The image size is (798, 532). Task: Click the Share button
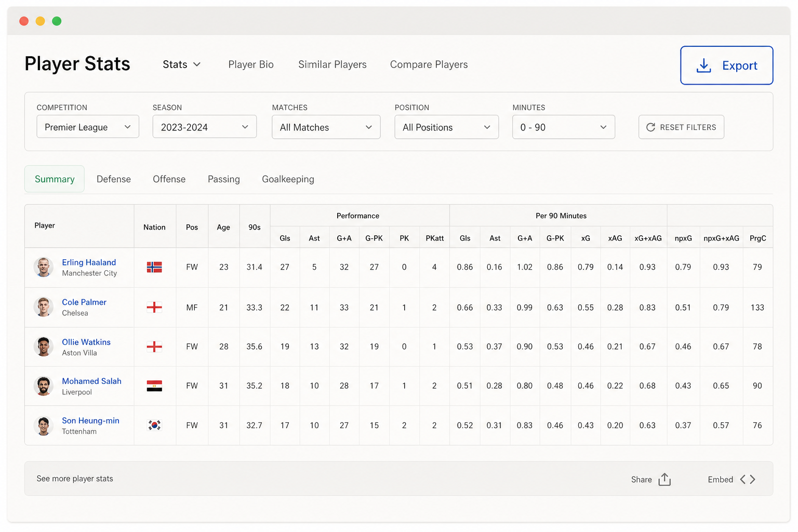[651, 480]
